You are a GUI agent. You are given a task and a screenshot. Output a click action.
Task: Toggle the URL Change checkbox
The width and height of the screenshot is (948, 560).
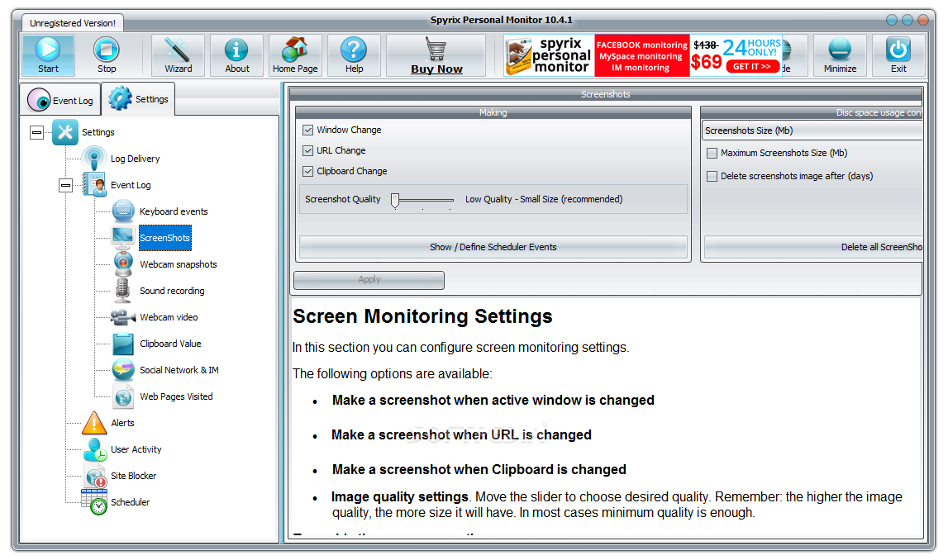(307, 150)
